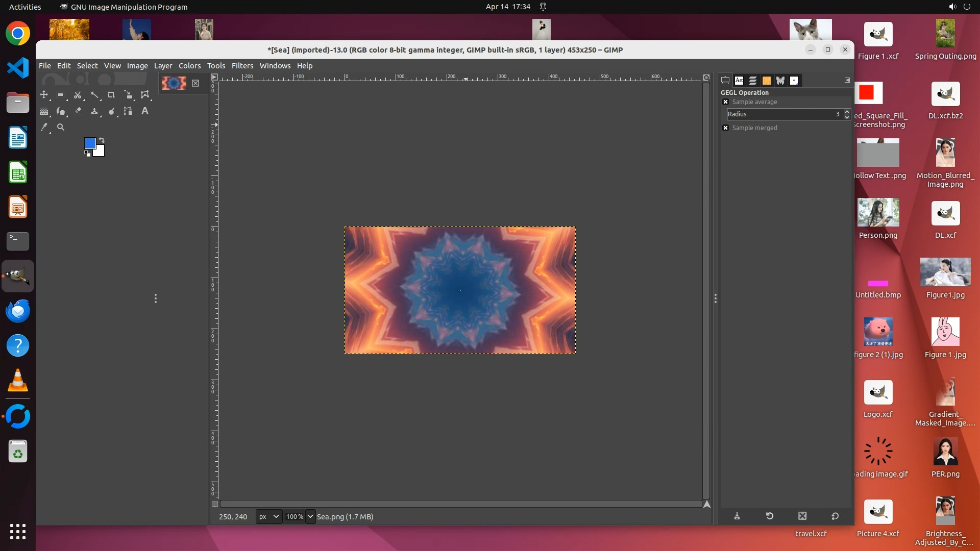This screenshot has height=551, width=980.
Task: Open the 100% zoom level dropdown
Action: (x=310, y=517)
